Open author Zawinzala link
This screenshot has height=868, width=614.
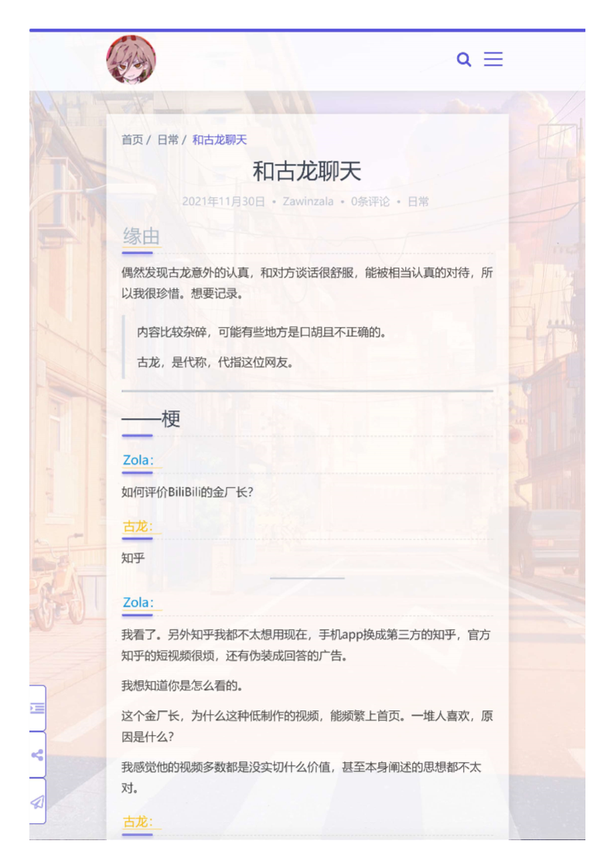308,202
